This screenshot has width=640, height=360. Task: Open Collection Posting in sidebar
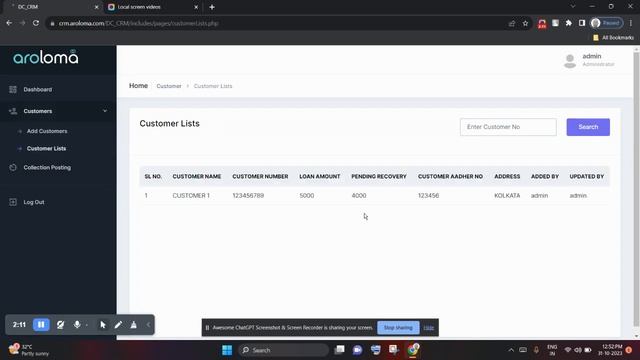pos(47,167)
